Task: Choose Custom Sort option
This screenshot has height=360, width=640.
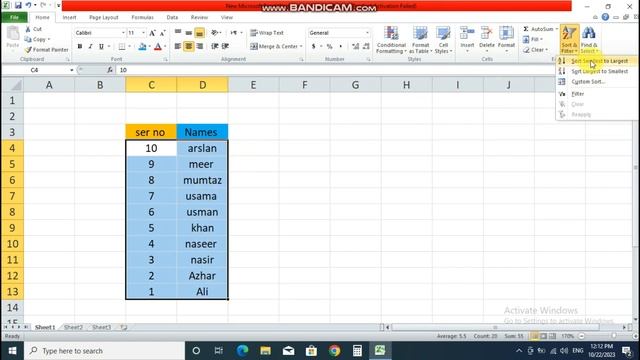Action: coord(596,82)
